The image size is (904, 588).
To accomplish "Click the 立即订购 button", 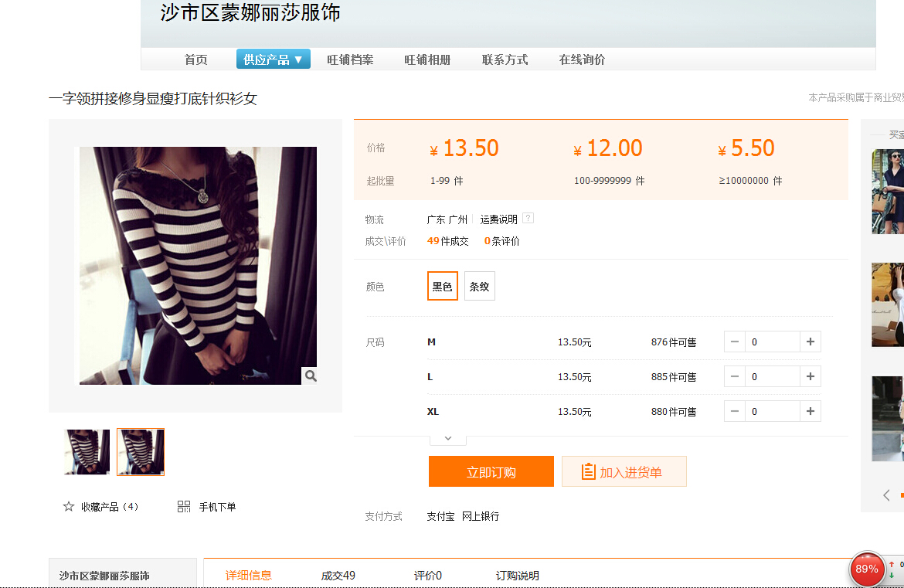I will 491,472.
